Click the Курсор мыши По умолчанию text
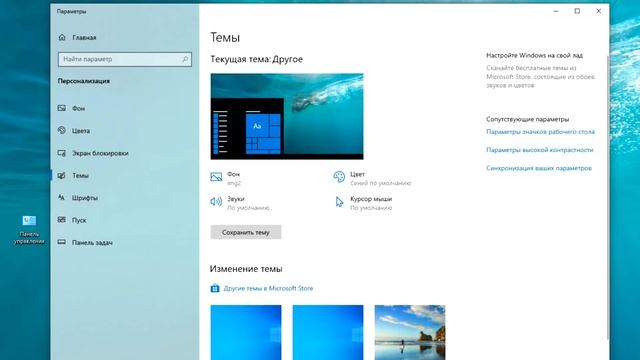This screenshot has width=640, height=360. pyautogui.click(x=371, y=203)
